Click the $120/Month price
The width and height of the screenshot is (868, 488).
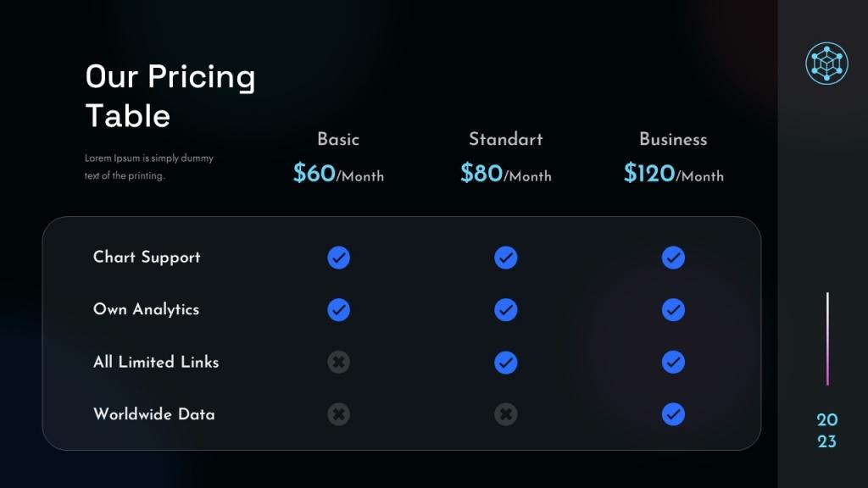[x=674, y=173]
